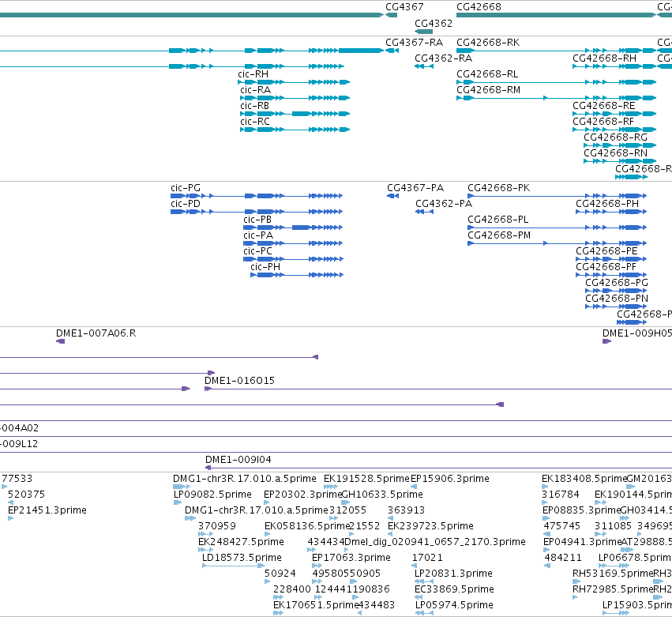Open transcript CG42668-RK
This screenshot has height=617, width=672.
tap(488, 43)
